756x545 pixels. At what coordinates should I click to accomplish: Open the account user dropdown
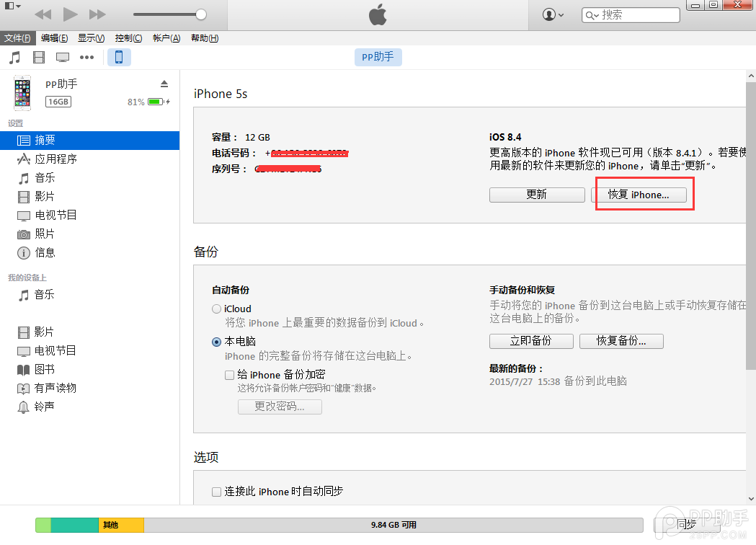coord(553,14)
